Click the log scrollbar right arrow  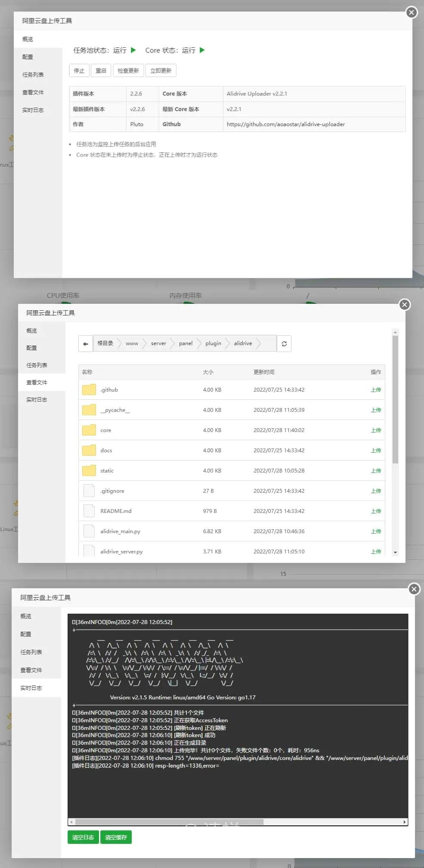(404, 822)
